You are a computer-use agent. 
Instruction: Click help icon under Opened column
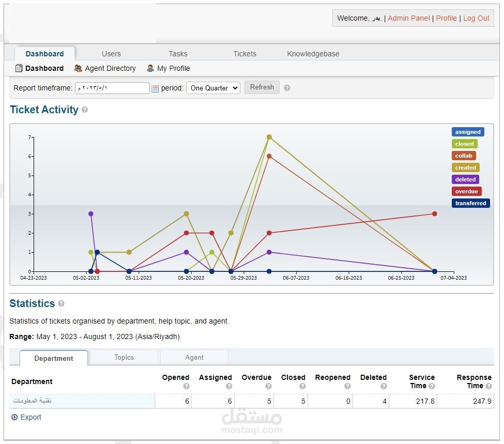(x=186, y=386)
